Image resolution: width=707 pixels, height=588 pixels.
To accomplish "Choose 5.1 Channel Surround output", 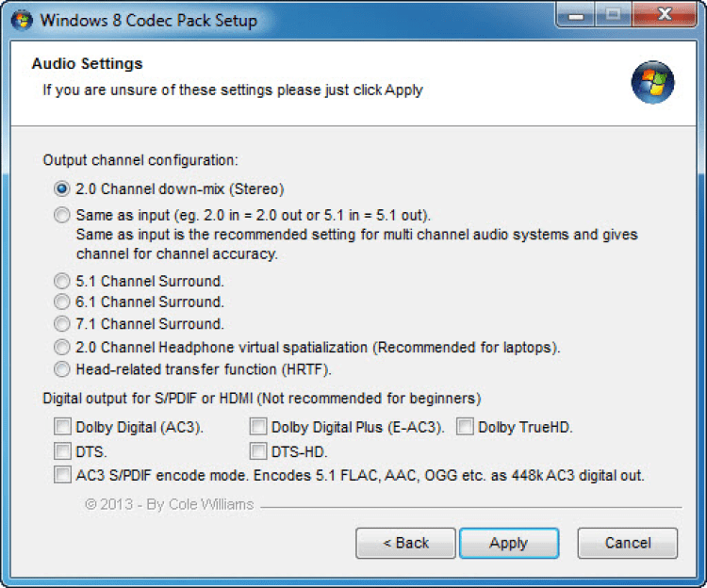I will tap(62, 281).
